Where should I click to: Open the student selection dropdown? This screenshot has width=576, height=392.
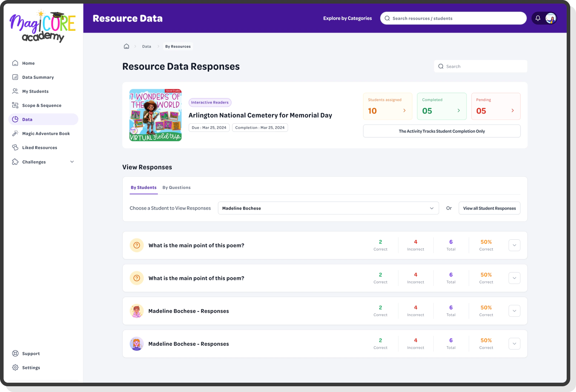coord(328,208)
